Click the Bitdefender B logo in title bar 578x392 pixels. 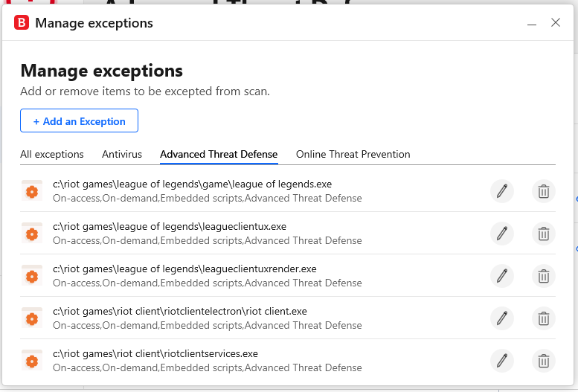coord(22,22)
